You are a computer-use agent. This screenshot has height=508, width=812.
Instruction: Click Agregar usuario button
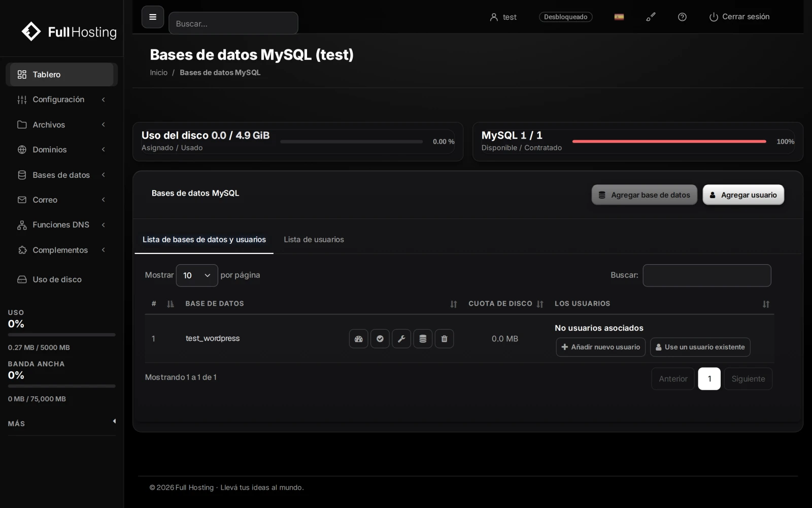tap(743, 195)
